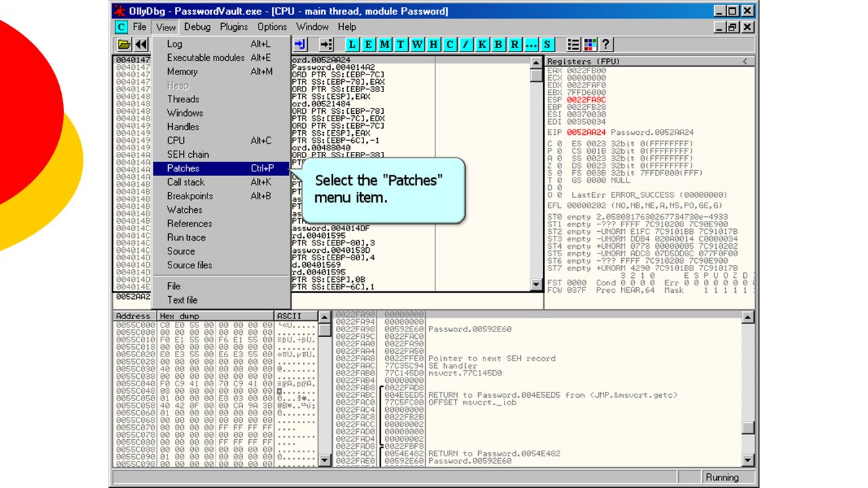Click disassembly pane scrollbar up arrow
The image size is (868, 488).
point(536,62)
